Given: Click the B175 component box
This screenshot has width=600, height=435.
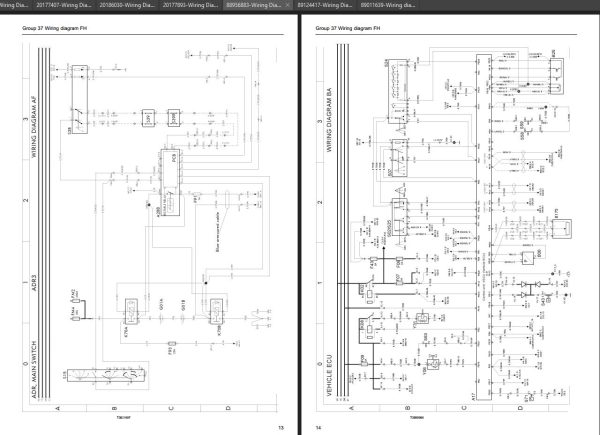Looking at the screenshot, I should point(562,229).
